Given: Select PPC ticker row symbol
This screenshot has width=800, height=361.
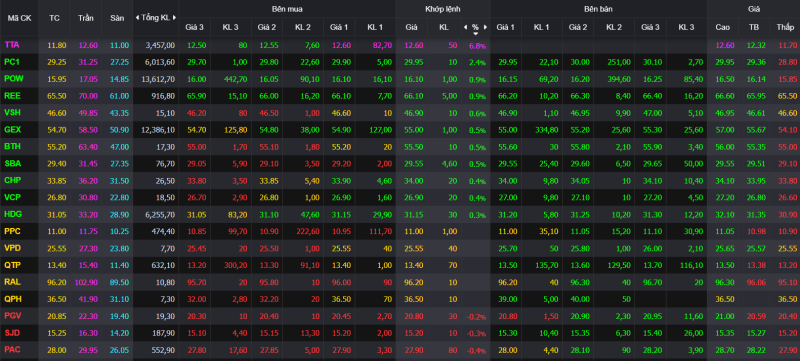Looking at the screenshot, I should click(13, 230).
